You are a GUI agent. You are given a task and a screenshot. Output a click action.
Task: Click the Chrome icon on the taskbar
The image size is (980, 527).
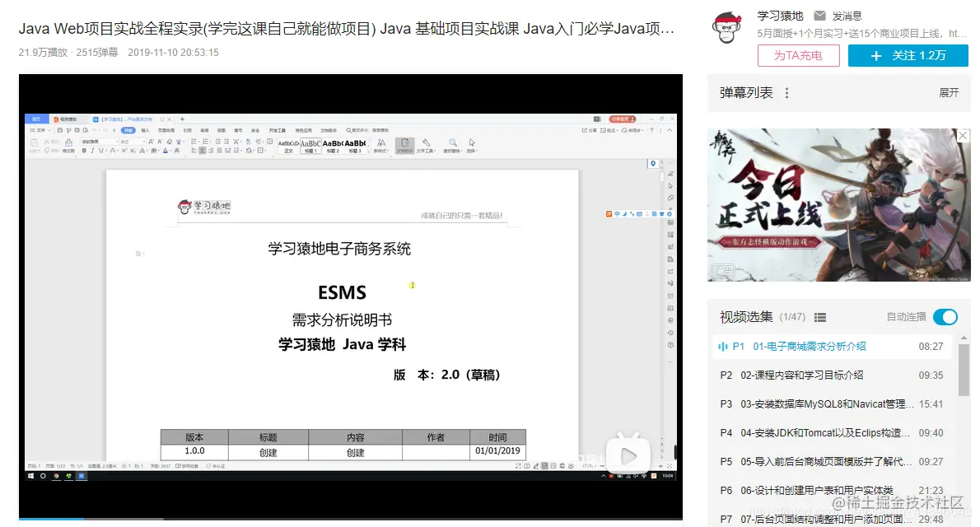tap(56, 476)
